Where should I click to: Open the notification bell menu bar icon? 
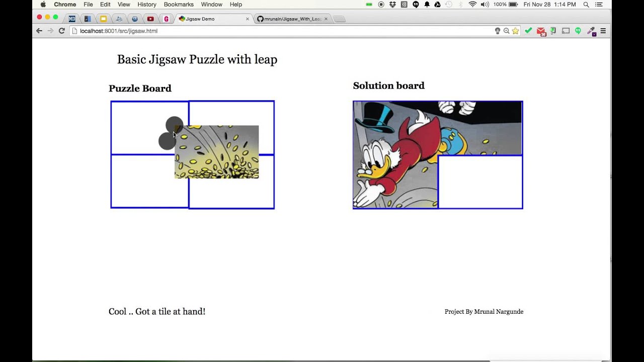pos(427,5)
